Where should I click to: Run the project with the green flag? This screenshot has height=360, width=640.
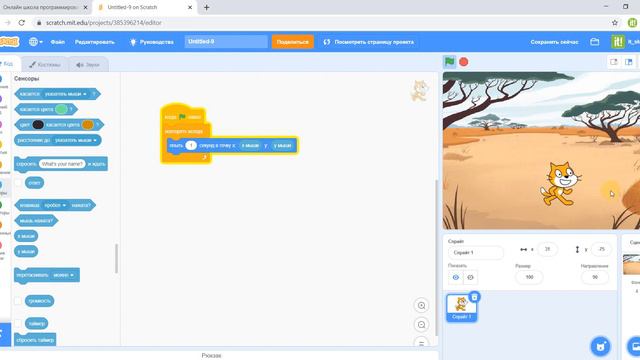(449, 62)
